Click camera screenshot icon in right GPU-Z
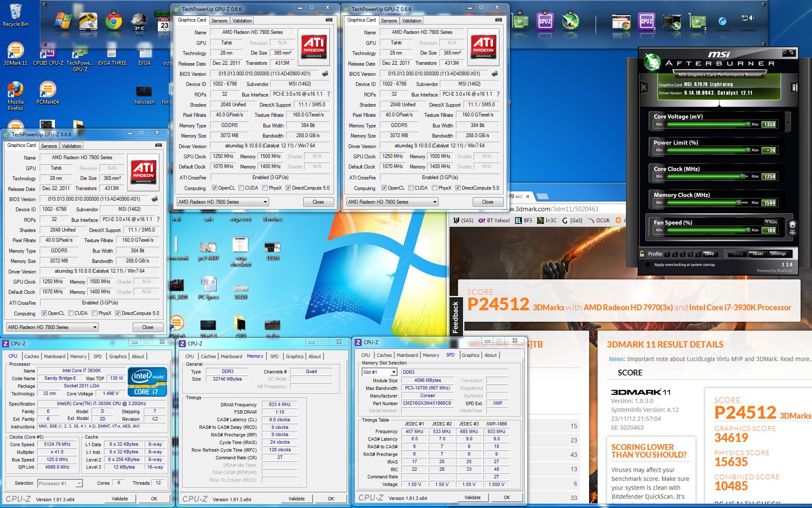The width and height of the screenshot is (812, 508). (498, 20)
